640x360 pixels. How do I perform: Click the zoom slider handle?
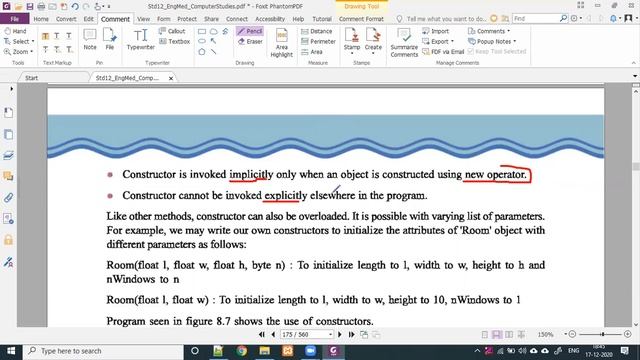(602, 334)
